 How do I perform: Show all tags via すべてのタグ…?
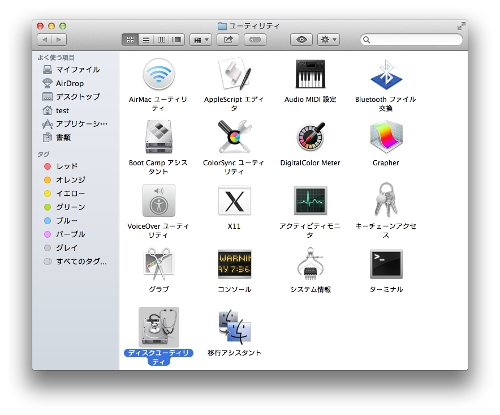(75, 262)
